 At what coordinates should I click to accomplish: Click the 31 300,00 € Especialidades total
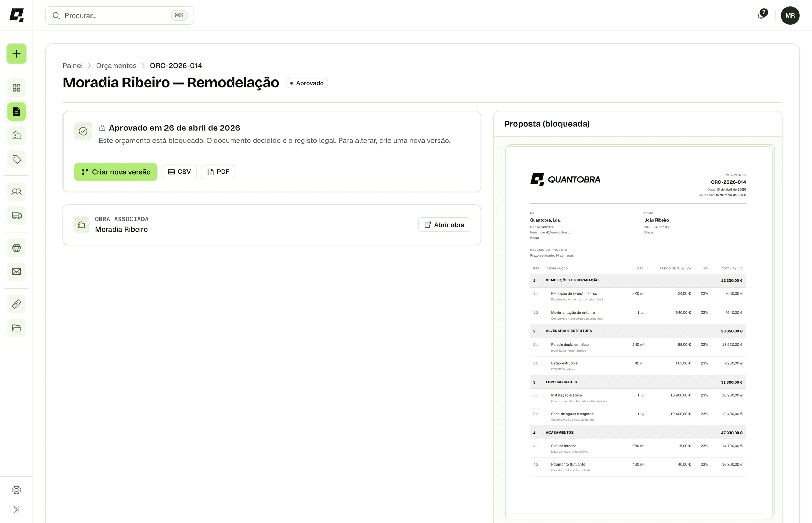coord(731,382)
